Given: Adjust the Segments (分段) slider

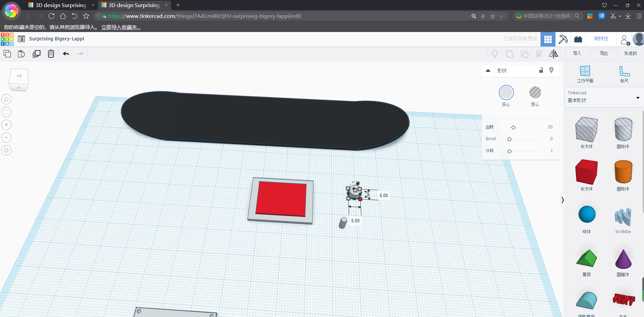Looking at the screenshot, I should [x=509, y=151].
